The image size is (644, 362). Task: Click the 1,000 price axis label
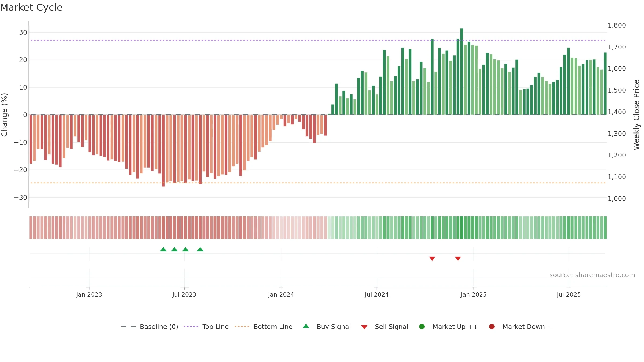(617, 199)
